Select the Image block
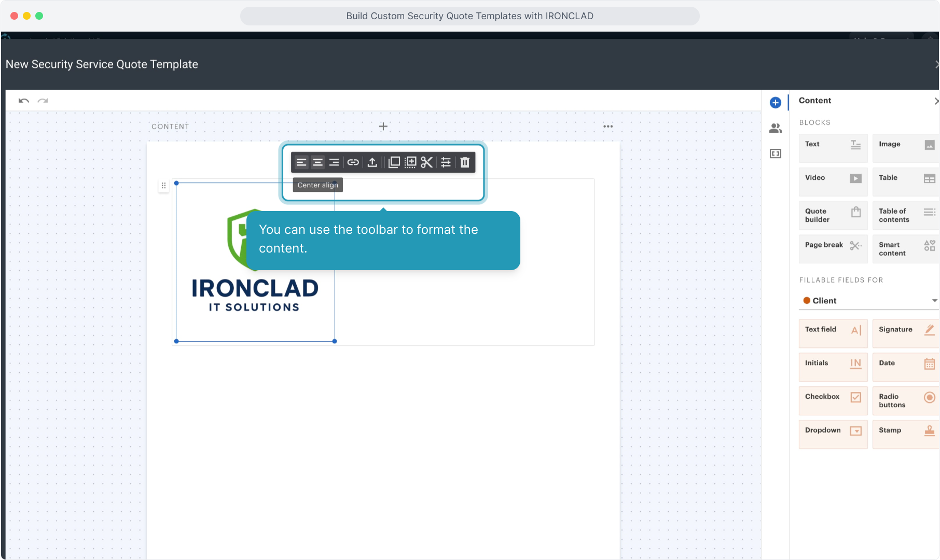The height and width of the screenshot is (560, 940). pos(906,148)
